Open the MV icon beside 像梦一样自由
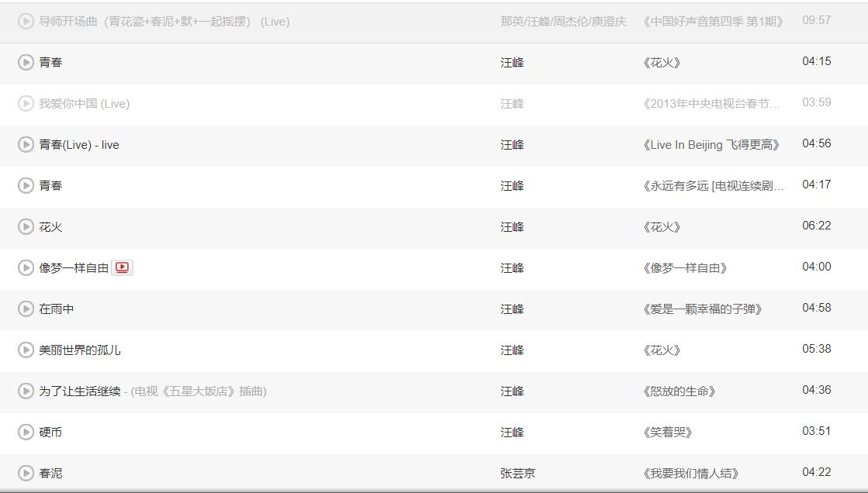 point(123,267)
